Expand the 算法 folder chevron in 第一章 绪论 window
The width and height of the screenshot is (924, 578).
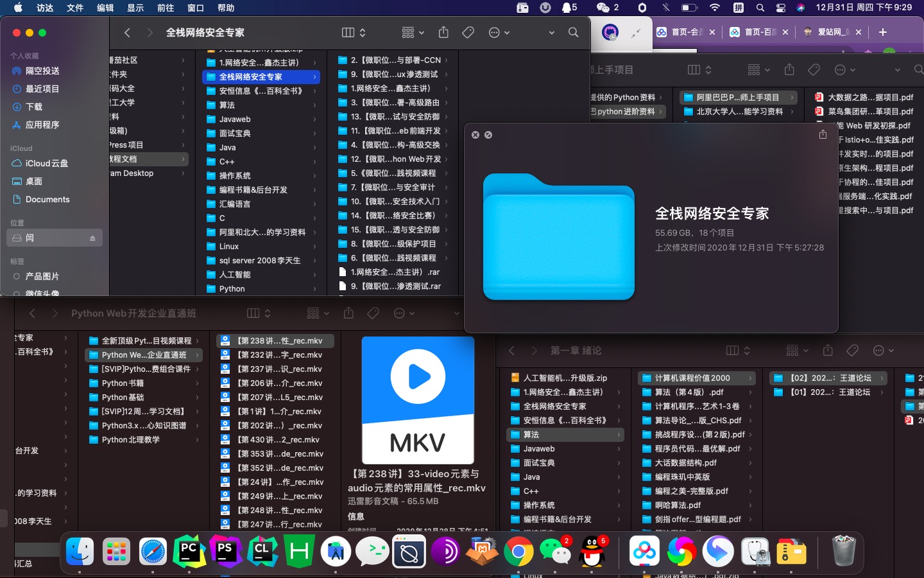[x=619, y=435]
